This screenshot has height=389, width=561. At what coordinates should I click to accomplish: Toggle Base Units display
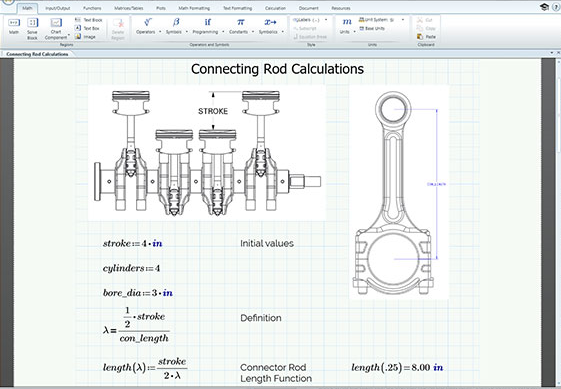(x=372, y=28)
